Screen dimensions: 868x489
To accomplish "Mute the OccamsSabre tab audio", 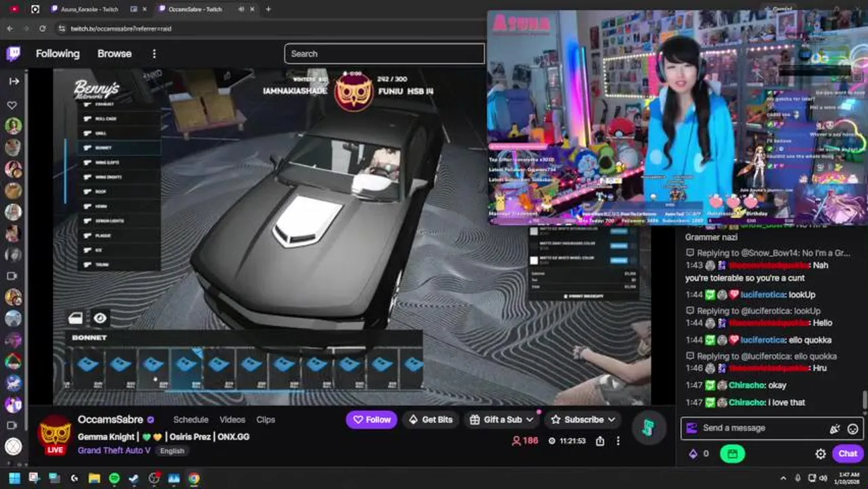I will point(241,9).
